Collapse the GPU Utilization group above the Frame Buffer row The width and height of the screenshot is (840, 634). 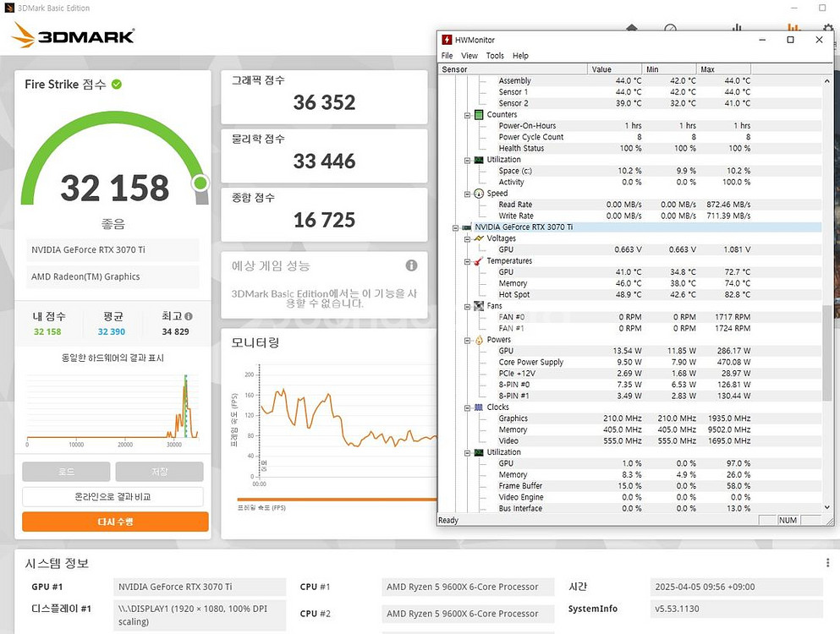pyautogui.click(x=467, y=452)
